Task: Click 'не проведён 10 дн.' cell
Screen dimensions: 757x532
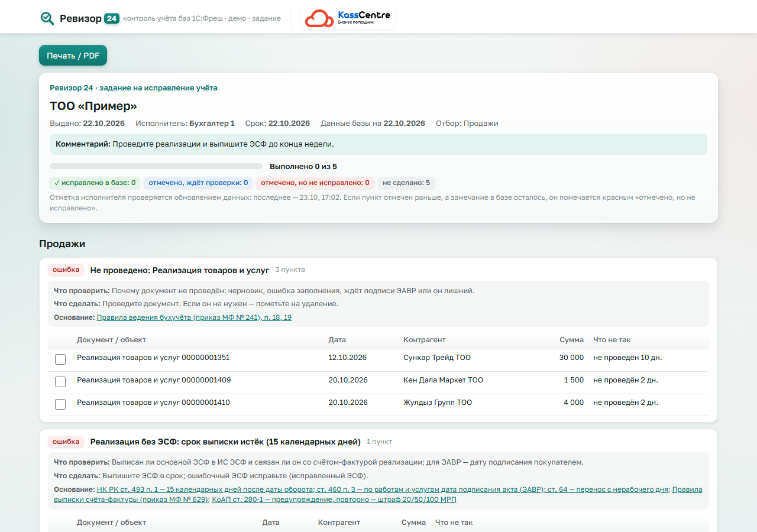Action: [627, 358]
